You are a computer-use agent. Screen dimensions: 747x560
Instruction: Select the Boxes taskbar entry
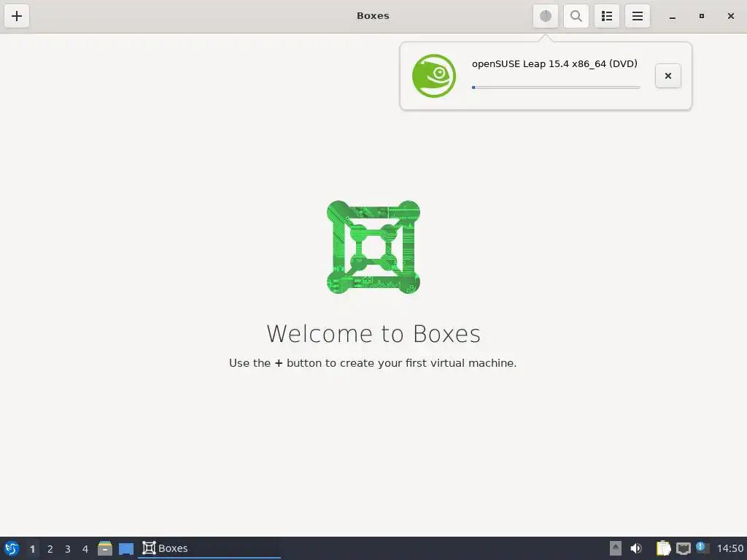point(209,548)
